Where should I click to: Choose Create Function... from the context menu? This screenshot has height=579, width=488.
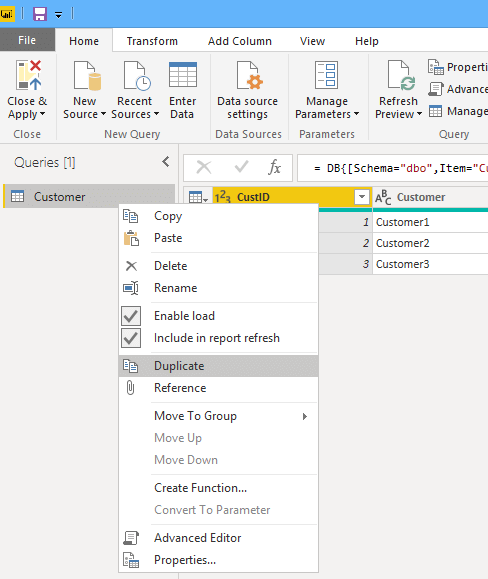point(219,488)
